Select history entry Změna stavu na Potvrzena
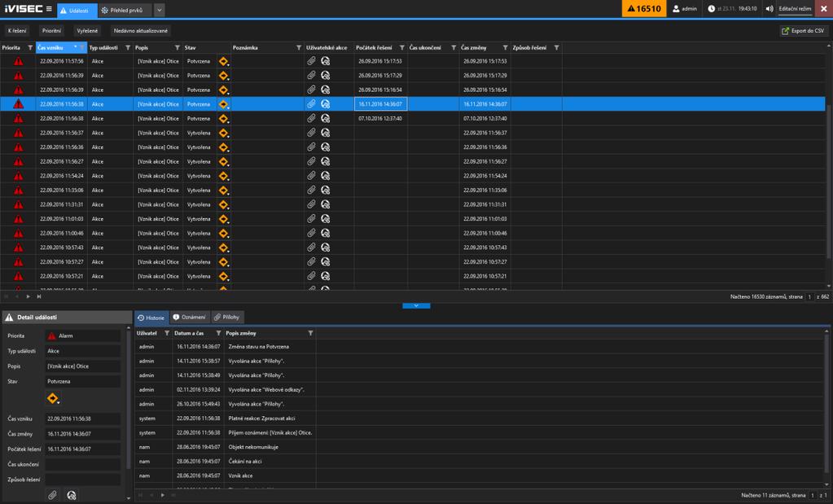Screen dimensions: 833x504 [x=479, y=346]
